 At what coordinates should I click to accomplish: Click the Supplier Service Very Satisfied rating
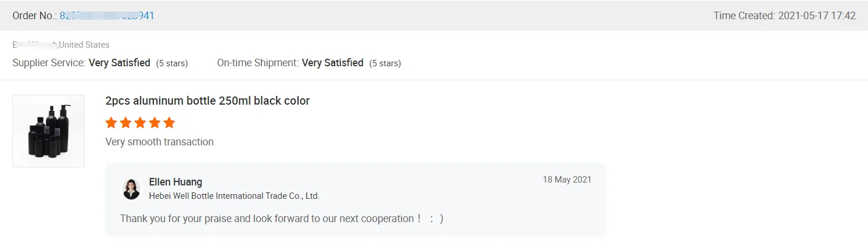pyautogui.click(x=119, y=63)
